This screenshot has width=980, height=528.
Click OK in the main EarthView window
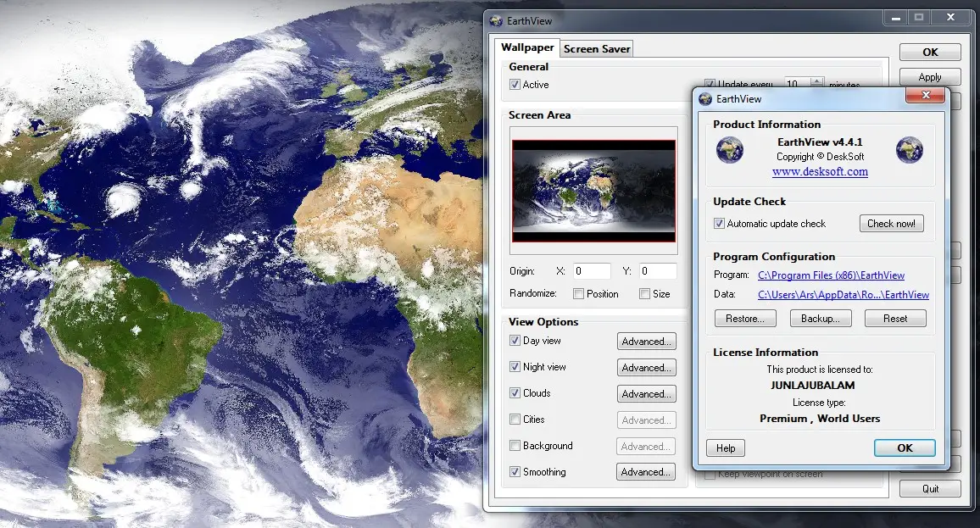point(930,53)
